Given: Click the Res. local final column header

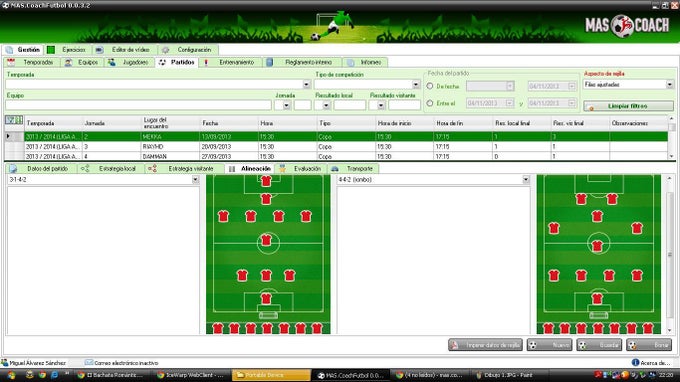Looking at the screenshot, I should pos(522,123).
